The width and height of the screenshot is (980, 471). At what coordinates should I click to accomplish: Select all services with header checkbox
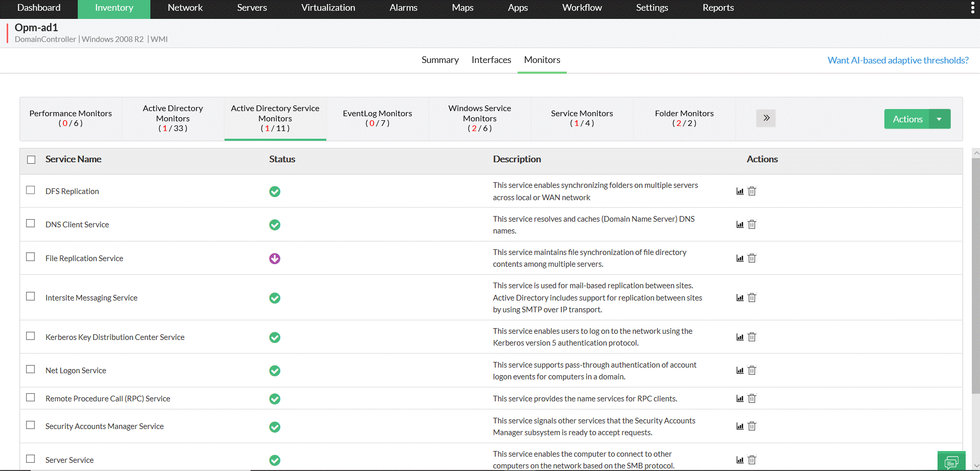[31, 160]
